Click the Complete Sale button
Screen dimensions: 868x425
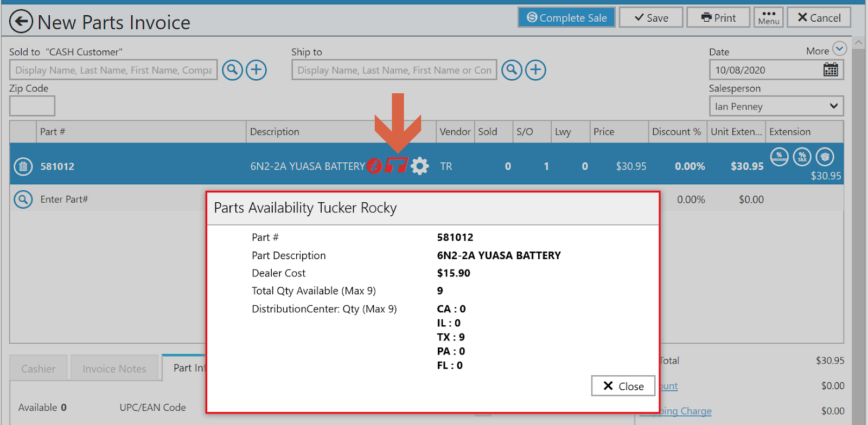pos(566,17)
